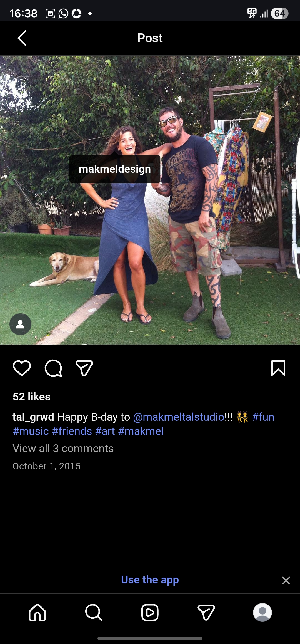Open the makmeldesign photo tag
The image size is (300, 644).
[x=115, y=169]
